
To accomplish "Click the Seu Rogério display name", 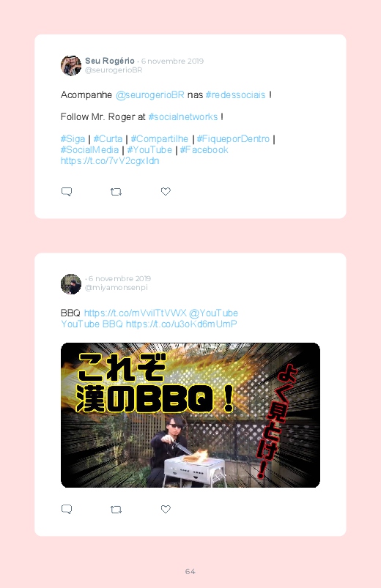I will pyautogui.click(x=110, y=61).
